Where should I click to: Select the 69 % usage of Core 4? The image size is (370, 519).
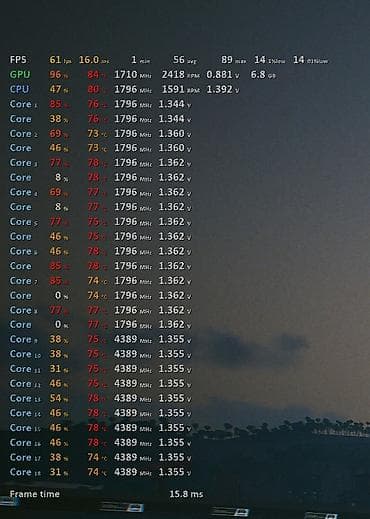[59, 192]
